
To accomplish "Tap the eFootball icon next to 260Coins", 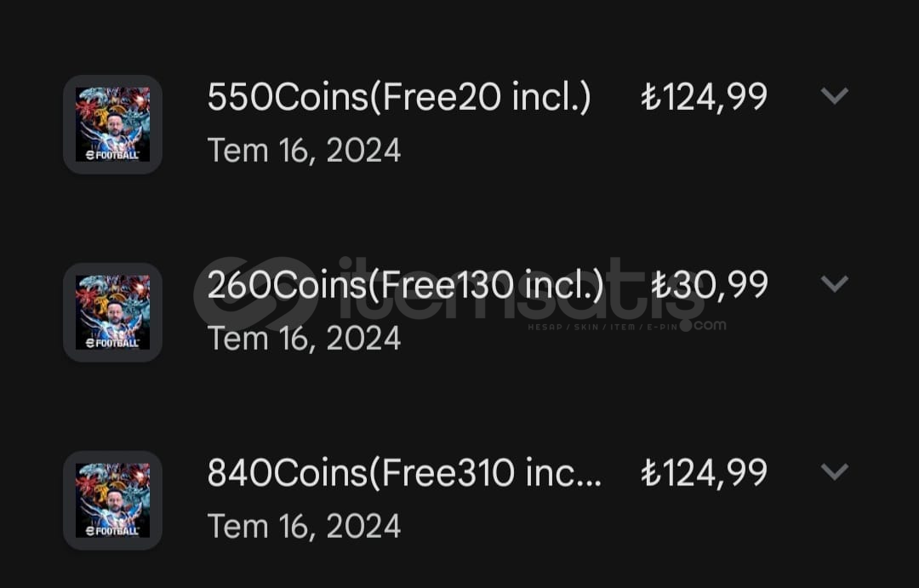I will [x=112, y=312].
